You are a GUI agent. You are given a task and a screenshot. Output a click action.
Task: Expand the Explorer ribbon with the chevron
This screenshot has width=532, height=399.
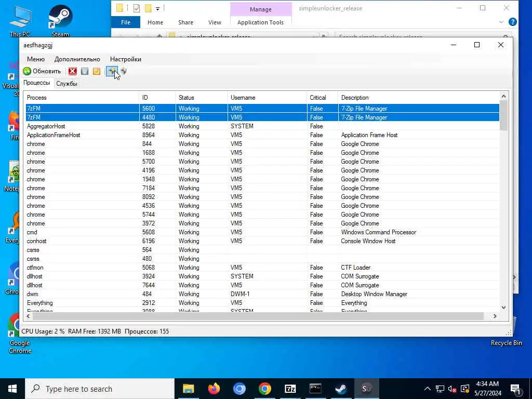(x=501, y=22)
